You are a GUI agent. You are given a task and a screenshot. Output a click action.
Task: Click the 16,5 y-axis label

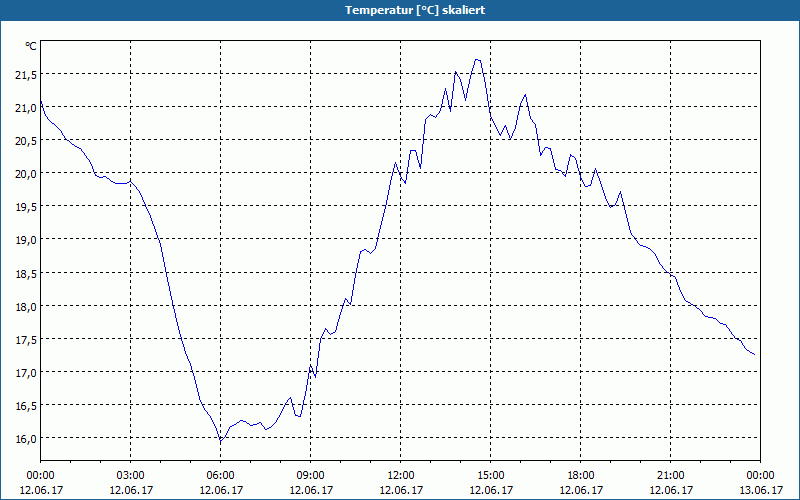pos(26,407)
